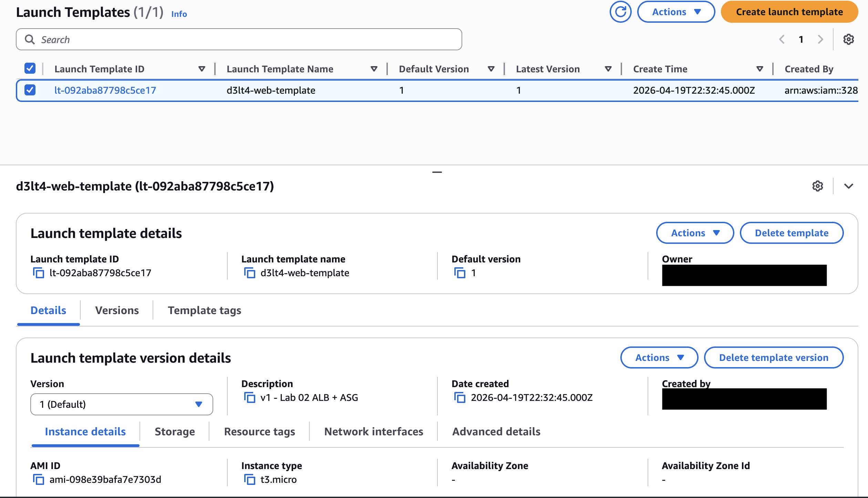Image resolution: width=868 pixels, height=498 pixels.
Task: Copy the instance type t3.micro
Action: (x=249, y=479)
